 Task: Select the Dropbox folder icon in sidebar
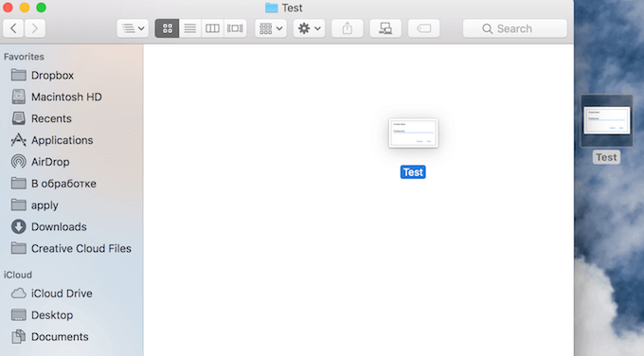point(19,75)
